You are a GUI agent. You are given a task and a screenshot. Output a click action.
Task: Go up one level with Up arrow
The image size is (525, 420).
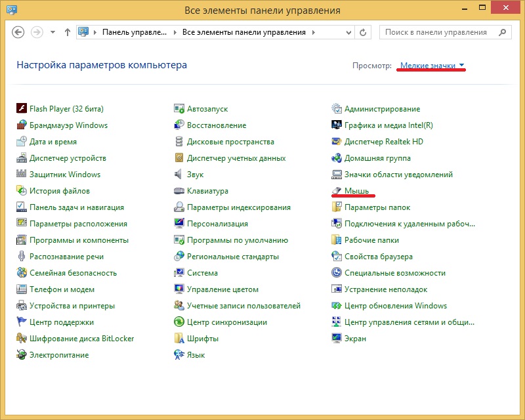click(68, 33)
